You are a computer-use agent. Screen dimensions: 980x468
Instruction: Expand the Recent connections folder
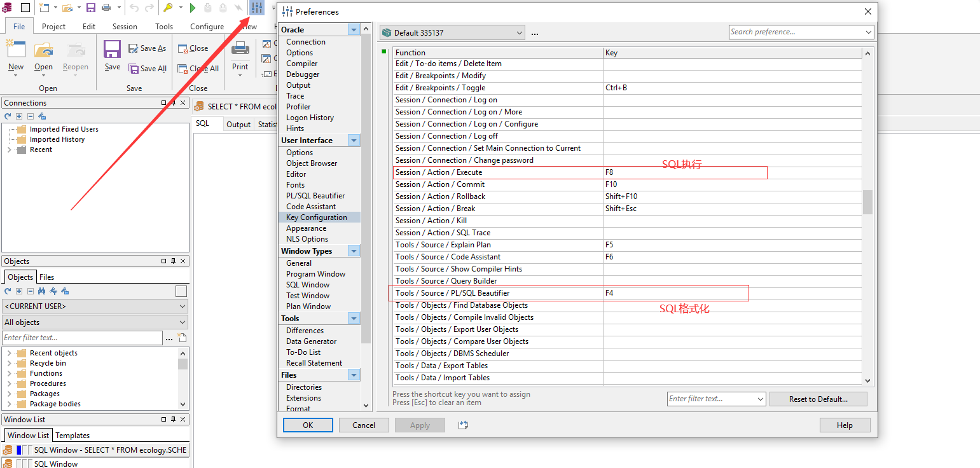9,149
